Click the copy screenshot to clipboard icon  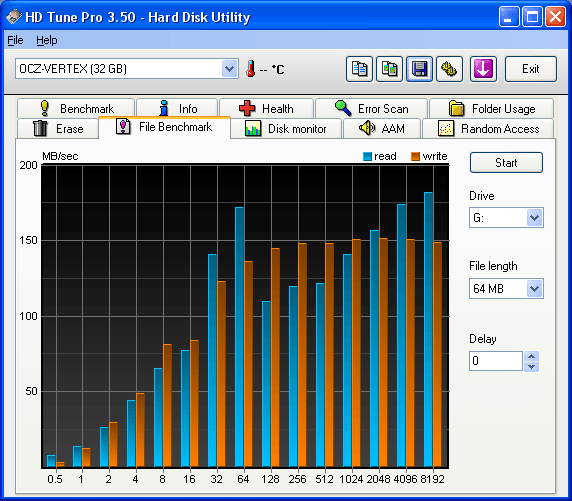pyautogui.click(x=389, y=69)
